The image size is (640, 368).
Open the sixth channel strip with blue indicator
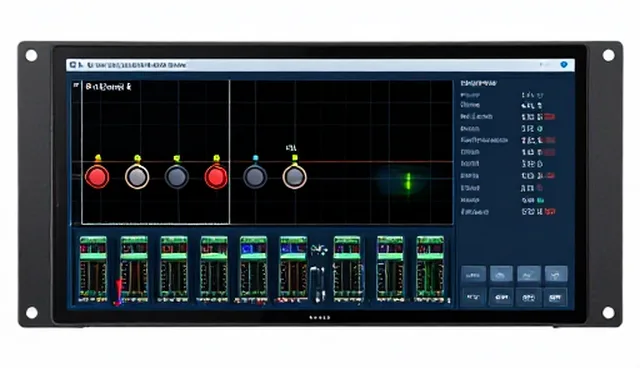point(293,269)
